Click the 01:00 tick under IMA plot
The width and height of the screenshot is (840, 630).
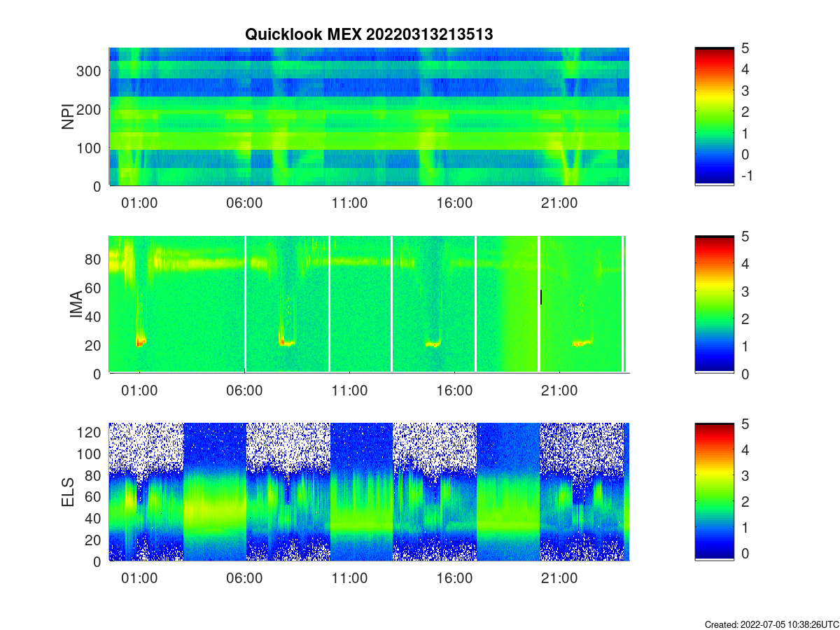point(140,391)
